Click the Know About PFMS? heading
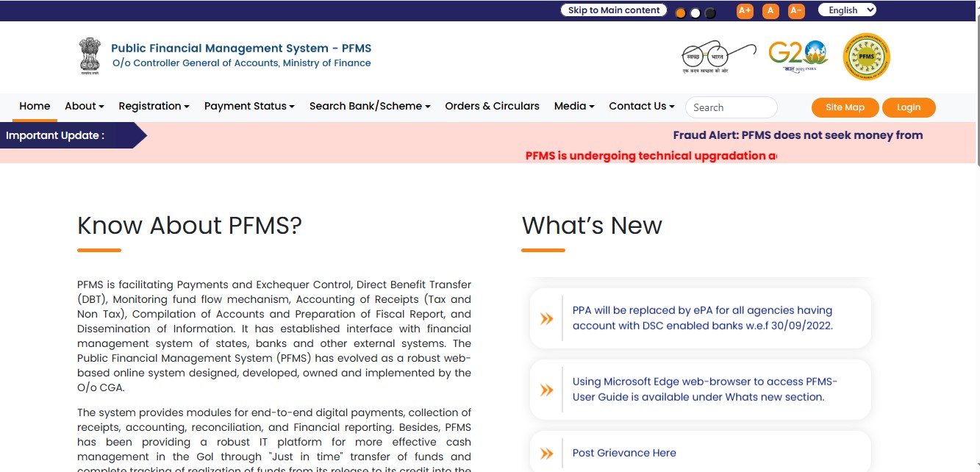Viewport: 980px width, 472px height. coord(190,225)
